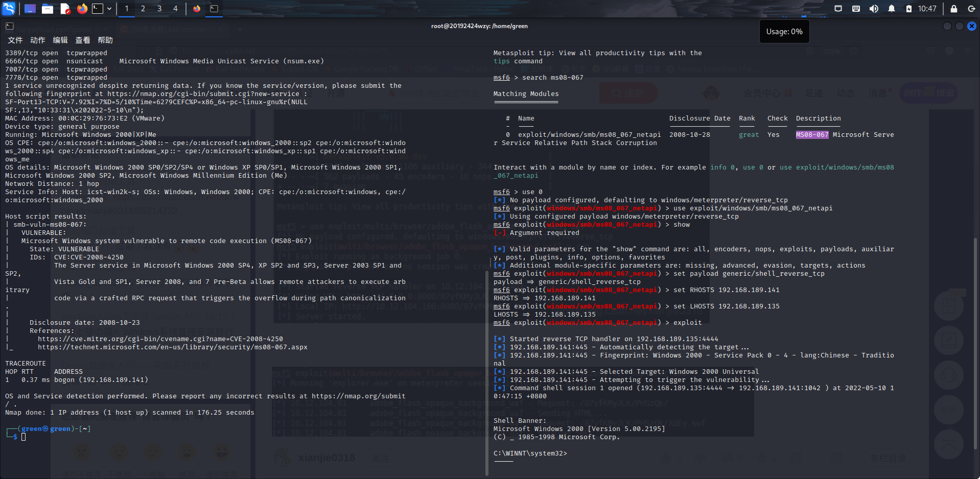Switch to workspace 4

[x=175, y=9]
